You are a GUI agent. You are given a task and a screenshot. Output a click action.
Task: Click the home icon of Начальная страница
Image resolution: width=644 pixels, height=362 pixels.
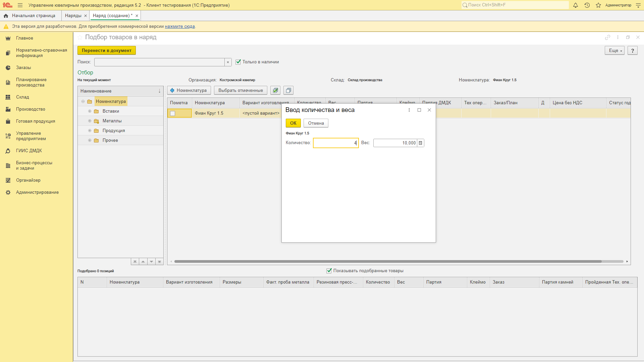6,16
